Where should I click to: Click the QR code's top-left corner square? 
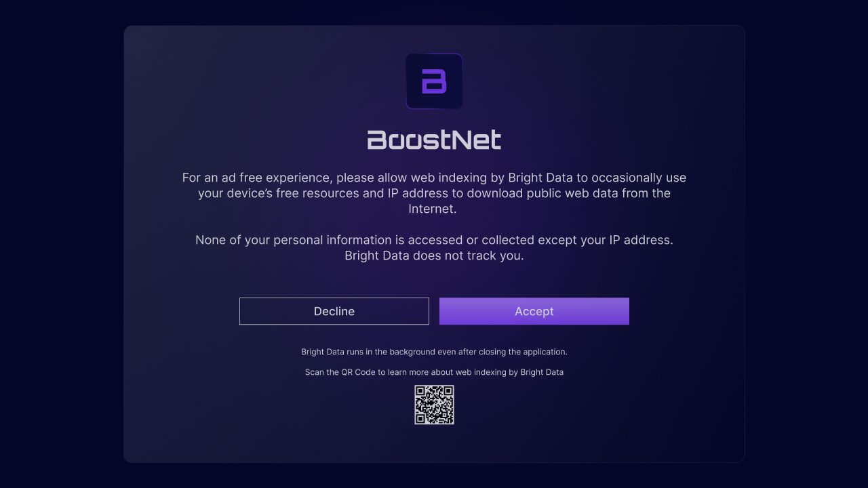(420, 391)
